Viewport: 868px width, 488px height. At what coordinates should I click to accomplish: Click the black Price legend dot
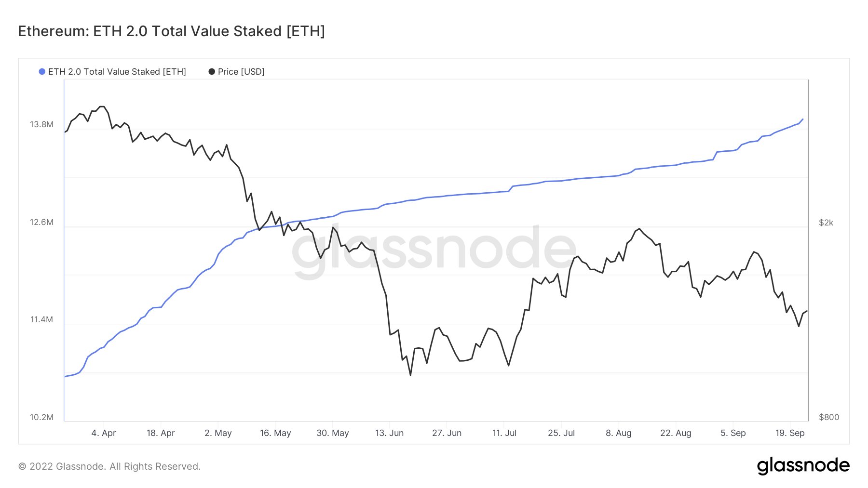click(x=212, y=72)
